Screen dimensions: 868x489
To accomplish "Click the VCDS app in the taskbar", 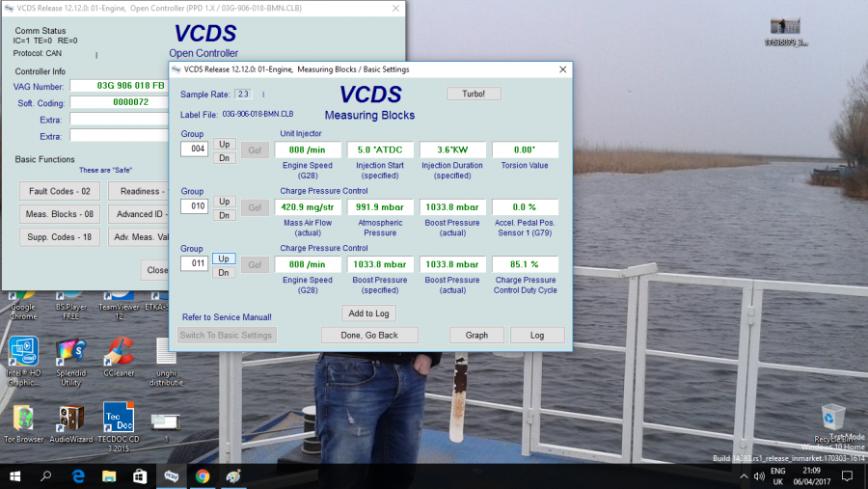I will 171,476.
